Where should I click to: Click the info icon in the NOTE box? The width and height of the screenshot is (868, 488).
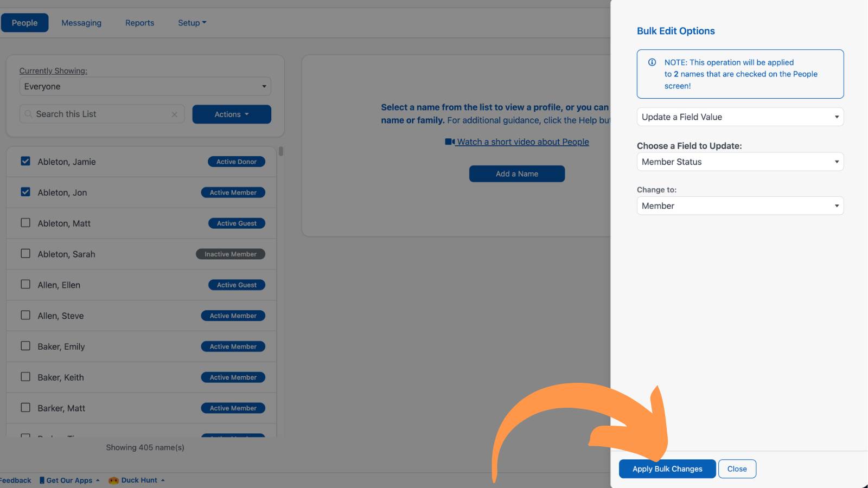(652, 62)
